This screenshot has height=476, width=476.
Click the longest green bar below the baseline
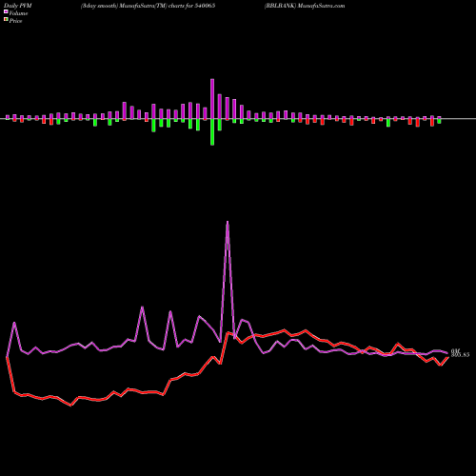pyautogui.click(x=212, y=132)
